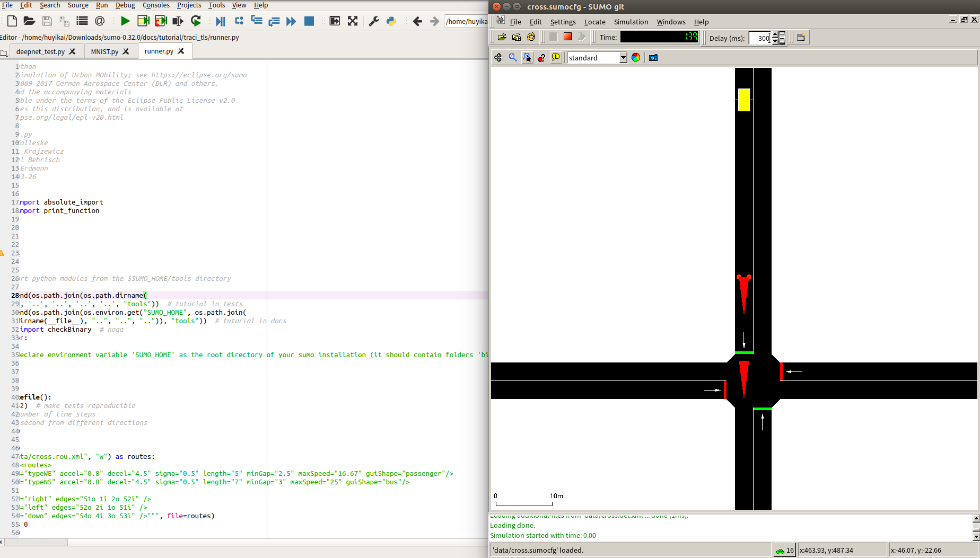The width and height of the screenshot is (980, 558).
Task: Click the blue debug stop square
Action: [309, 21]
